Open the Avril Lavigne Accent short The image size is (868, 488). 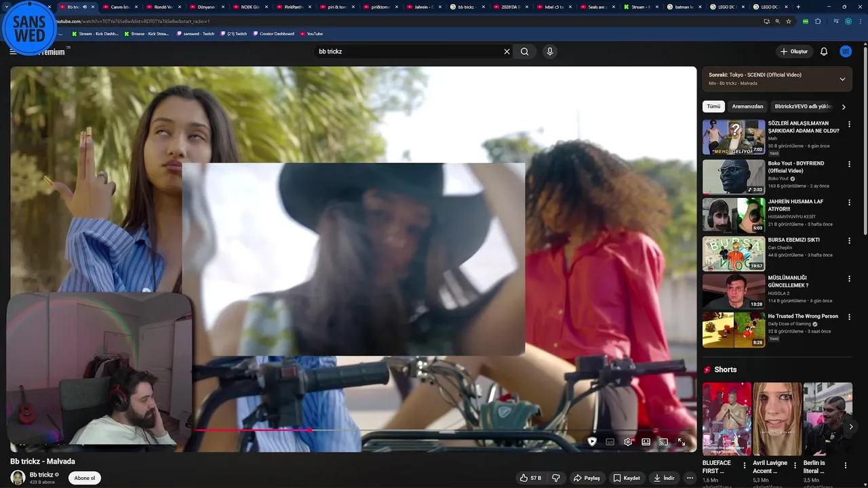(x=777, y=419)
